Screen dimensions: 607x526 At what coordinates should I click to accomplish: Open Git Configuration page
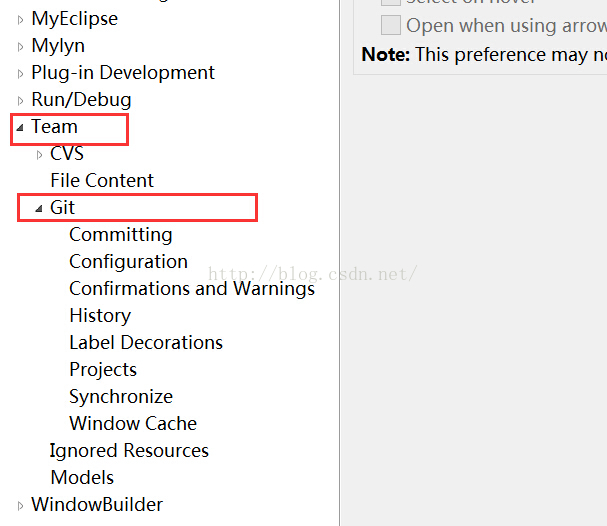coord(129,262)
